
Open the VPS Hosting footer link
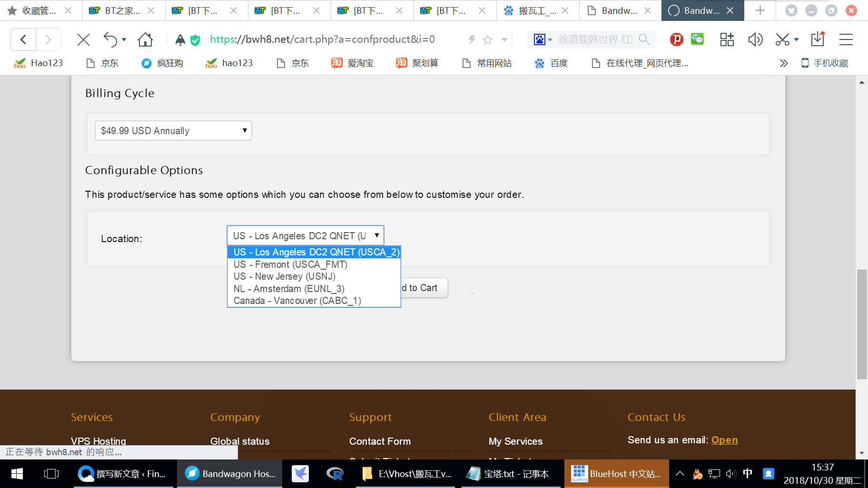pyautogui.click(x=99, y=441)
